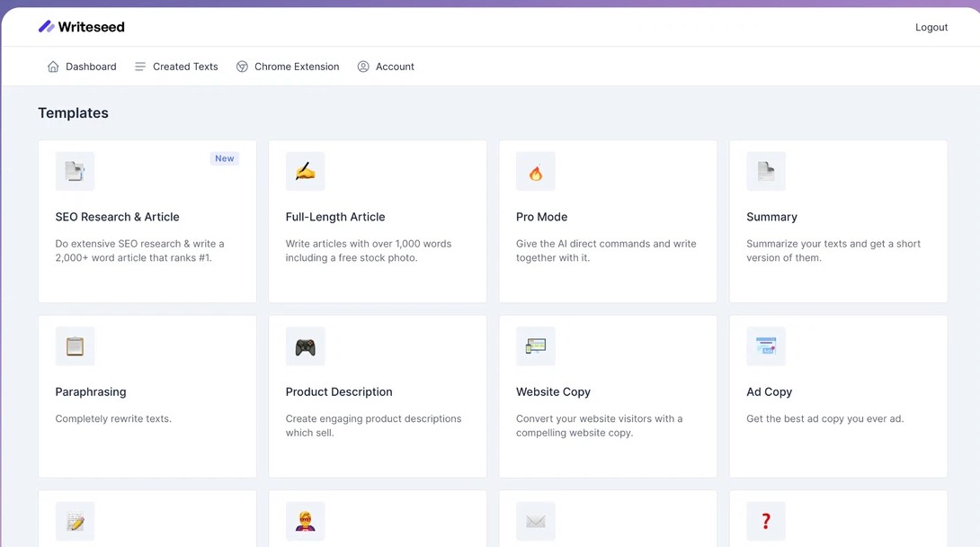Open the Chrome Extension page
980x547 pixels.
click(x=297, y=67)
